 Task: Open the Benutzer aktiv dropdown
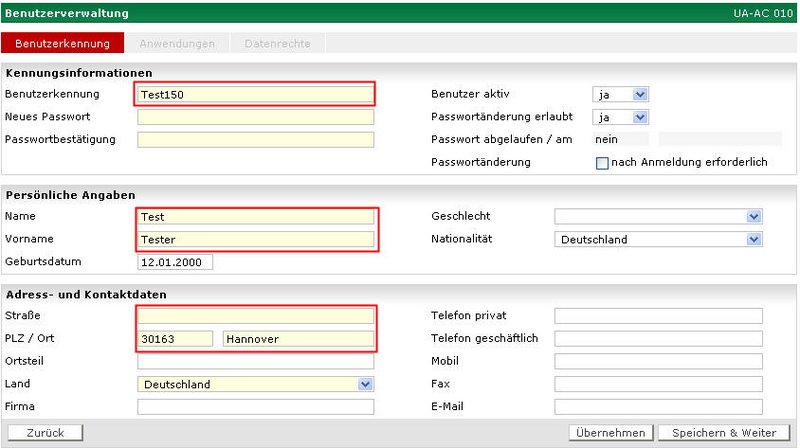pyautogui.click(x=621, y=94)
